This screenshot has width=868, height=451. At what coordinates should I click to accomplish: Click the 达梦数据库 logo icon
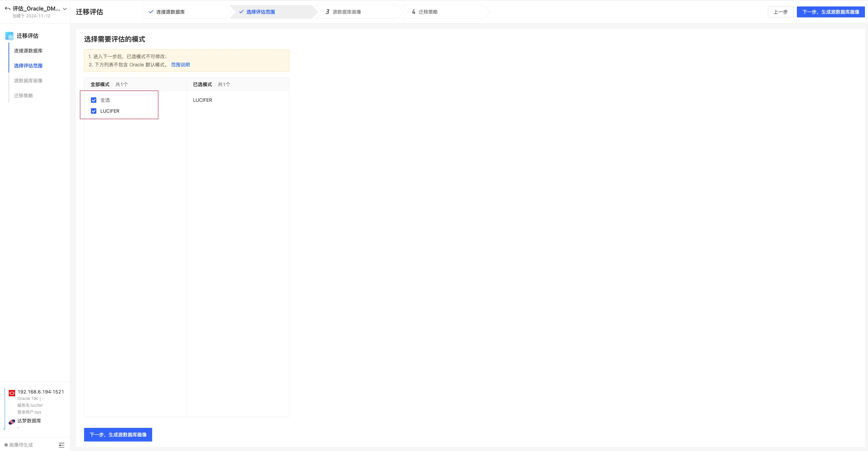click(x=12, y=422)
